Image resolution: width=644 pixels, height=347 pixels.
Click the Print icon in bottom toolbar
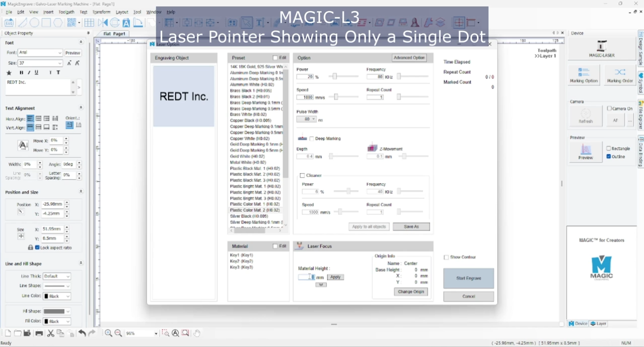coord(39,333)
